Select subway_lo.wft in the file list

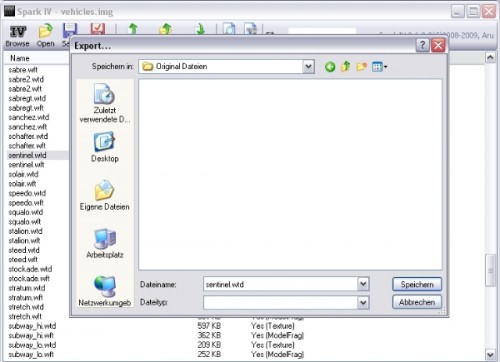tap(31, 355)
